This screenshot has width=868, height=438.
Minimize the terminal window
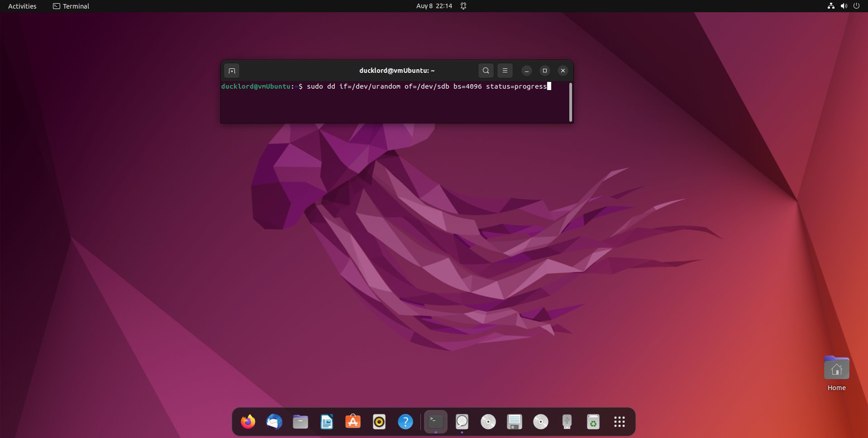(526, 71)
